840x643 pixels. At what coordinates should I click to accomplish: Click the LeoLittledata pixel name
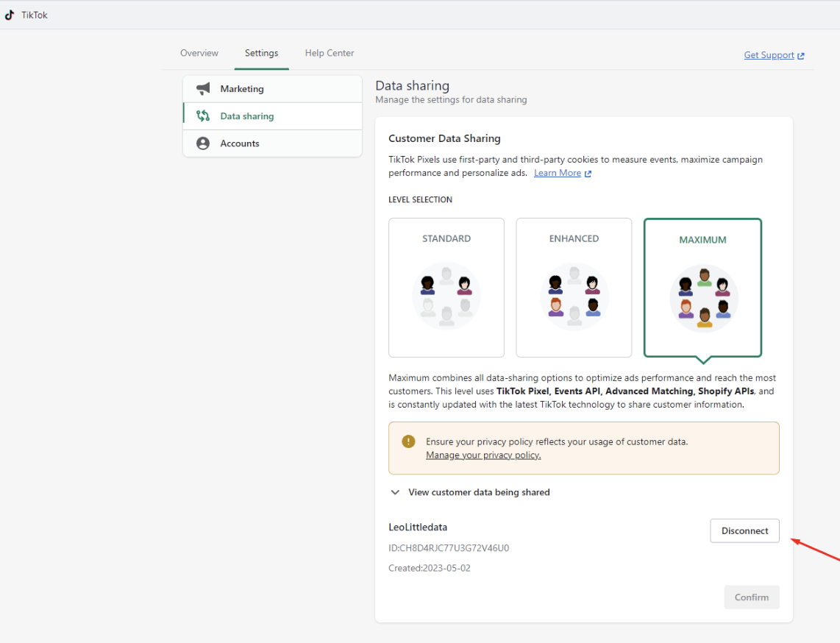coord(418,527)
